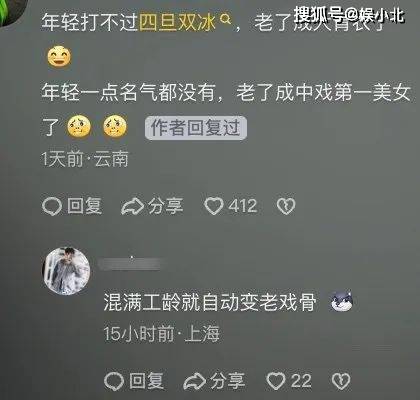420x400 pixels.
Task: Open the Shanghai replier's profile avatar
Action: pyautogui.click(x=67, y=271)
